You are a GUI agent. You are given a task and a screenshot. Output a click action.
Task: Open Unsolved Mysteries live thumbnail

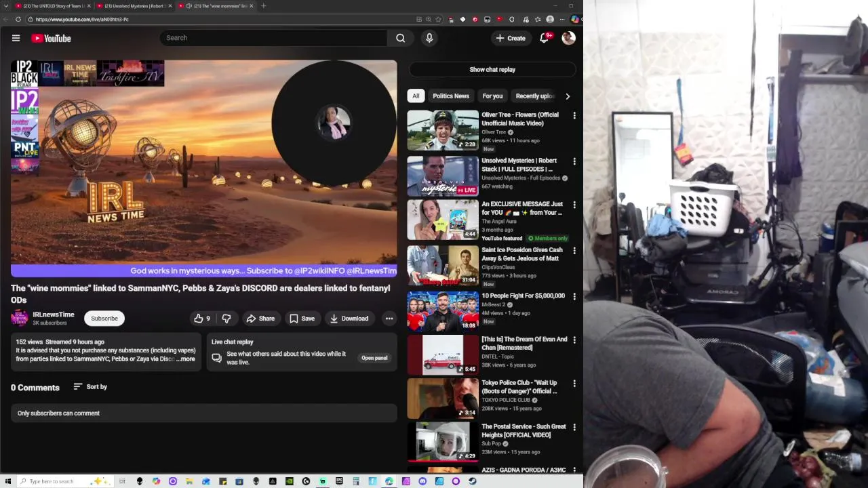coord(443,176)
